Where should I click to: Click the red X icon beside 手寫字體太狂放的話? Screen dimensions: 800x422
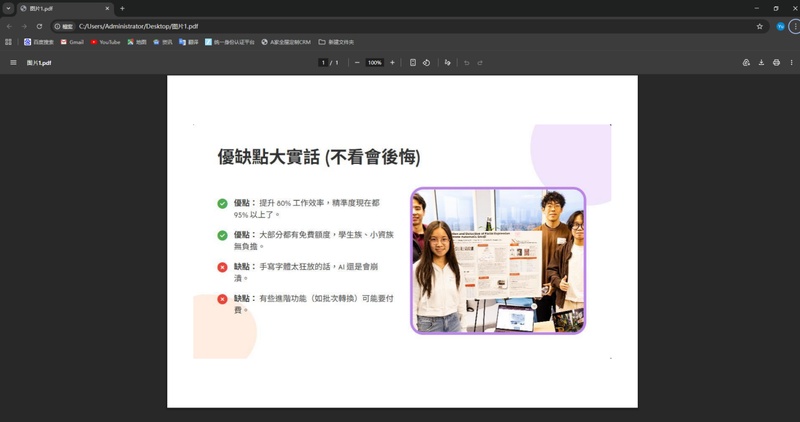coord(222,267)
